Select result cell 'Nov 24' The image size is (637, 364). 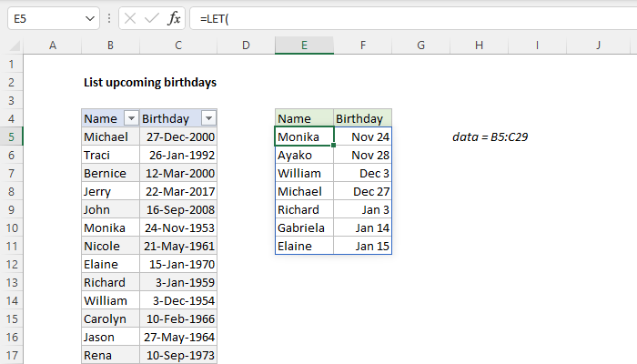tap(363, 136)
